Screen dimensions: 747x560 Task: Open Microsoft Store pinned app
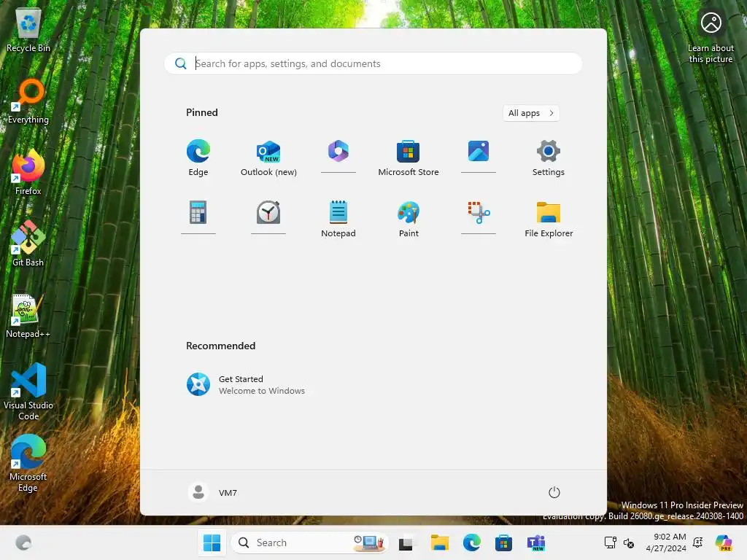pyautogui.click(x=409, y=158)
